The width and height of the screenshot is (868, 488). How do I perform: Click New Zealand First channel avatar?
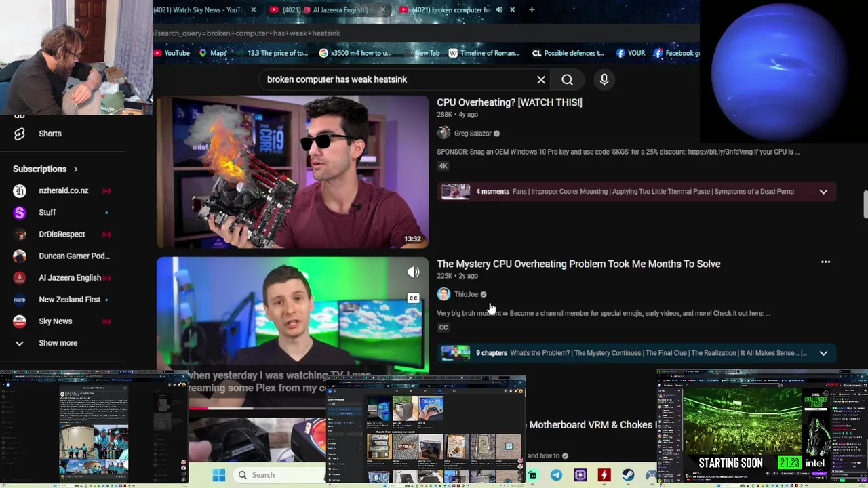(20, 299)
